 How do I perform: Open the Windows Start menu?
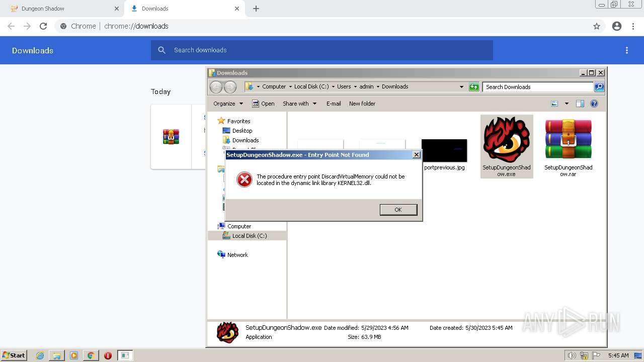click(x=14, y=355)
